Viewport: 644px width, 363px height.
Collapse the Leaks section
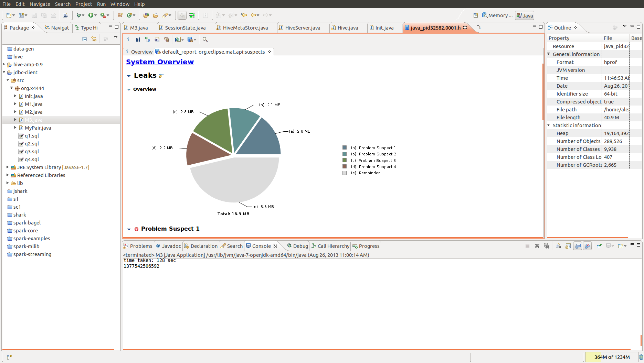click(x=129, y=76)
